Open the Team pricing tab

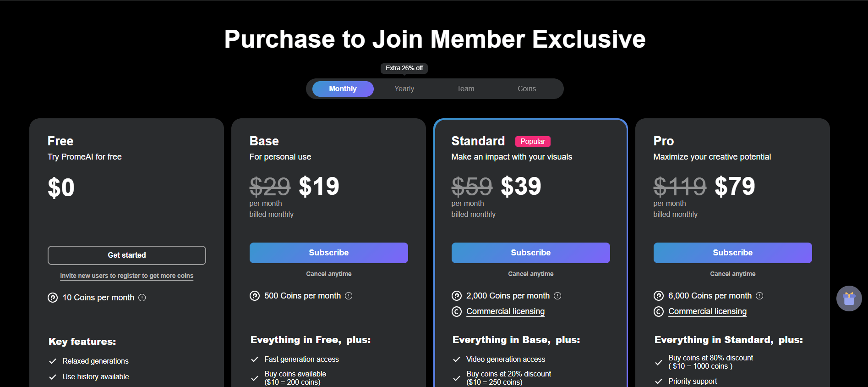(465, 88)
